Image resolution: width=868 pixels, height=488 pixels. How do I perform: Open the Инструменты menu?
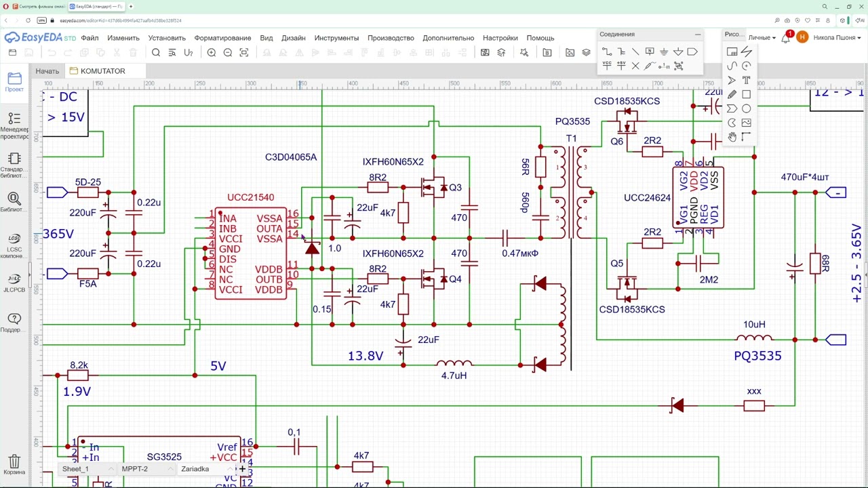pyautogui.click(x=336, y=38)
